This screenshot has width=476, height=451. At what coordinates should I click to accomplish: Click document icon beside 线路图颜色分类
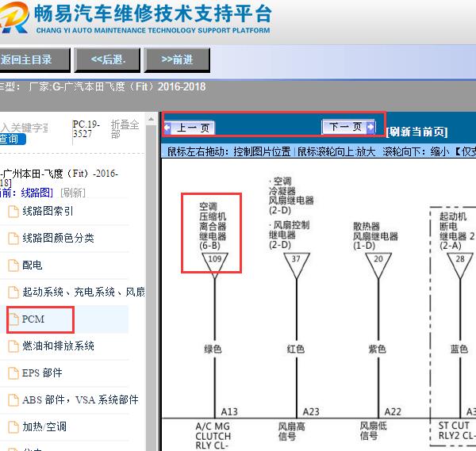[13, 239]
